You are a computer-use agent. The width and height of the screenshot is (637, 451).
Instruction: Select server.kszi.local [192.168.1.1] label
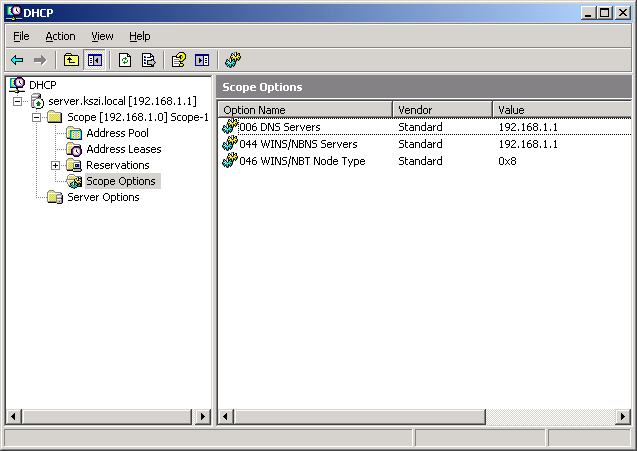pyautogui.click(x=122, y=101)
